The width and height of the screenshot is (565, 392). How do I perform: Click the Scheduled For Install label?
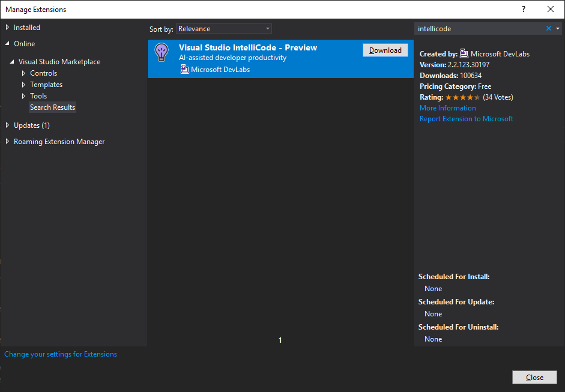(x=454, y=277)
